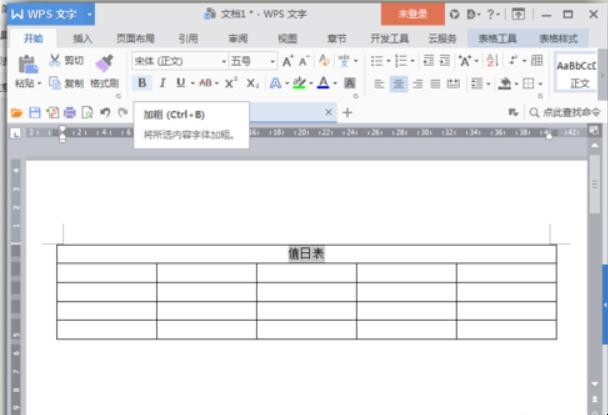This screenshot has height=415, width=608.
Task: Open 表格样式 tab
Action: pyautogui.click(x=558, y=38)
